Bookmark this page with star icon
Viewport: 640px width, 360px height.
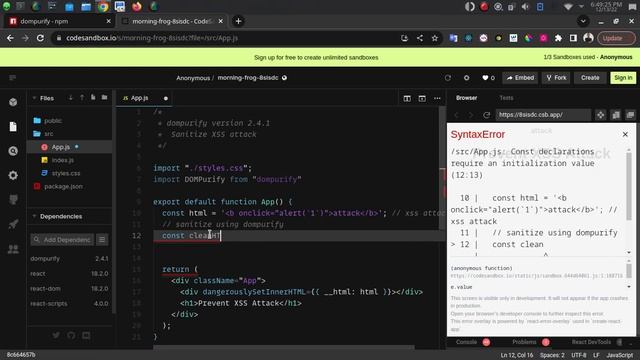[435, 38]
